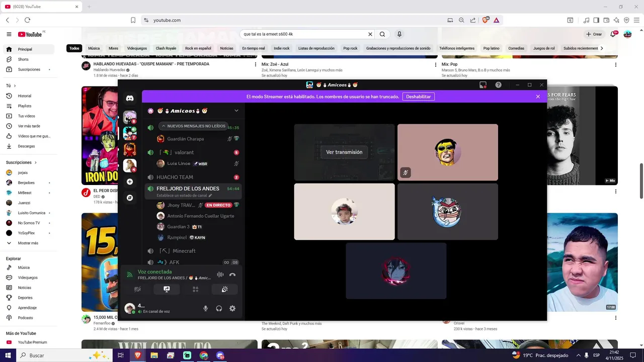Open Historial in YouTube sidebar
Viewport: 644px width, 362px height.
point(28,96)
